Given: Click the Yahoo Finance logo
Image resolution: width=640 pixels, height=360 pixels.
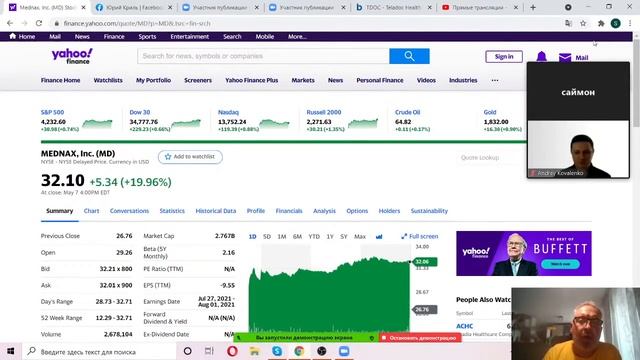Looking at the screenshot, I should (x=72, y=56).
